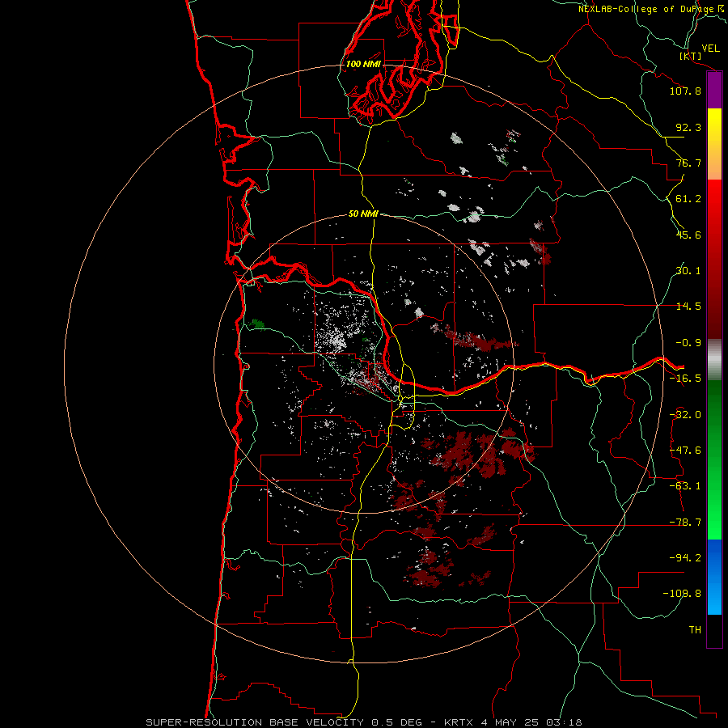The width and height of the screenshot is (728, 728).
Task: Pick the blue segment of the velocity color bar
Action: pos(714,577)
